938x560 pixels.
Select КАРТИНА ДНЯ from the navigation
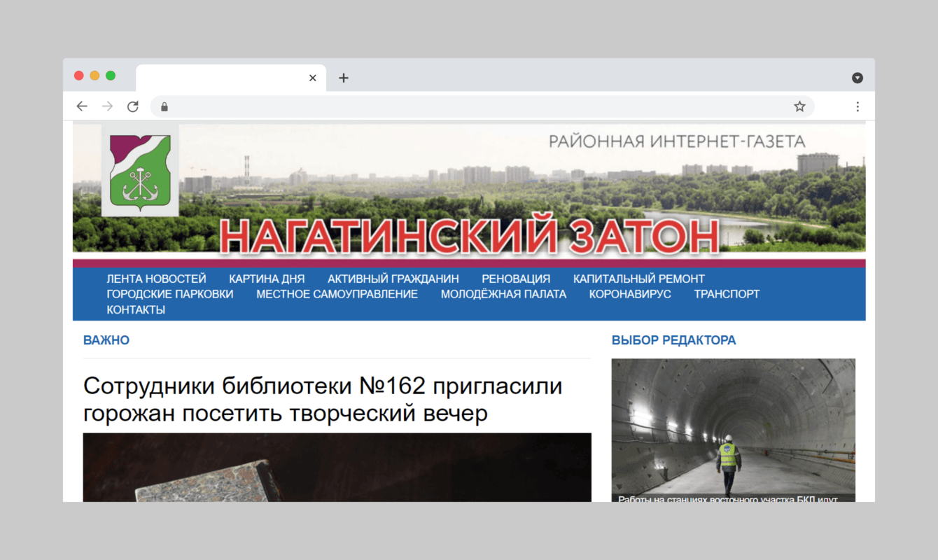[x=267, y=278]
